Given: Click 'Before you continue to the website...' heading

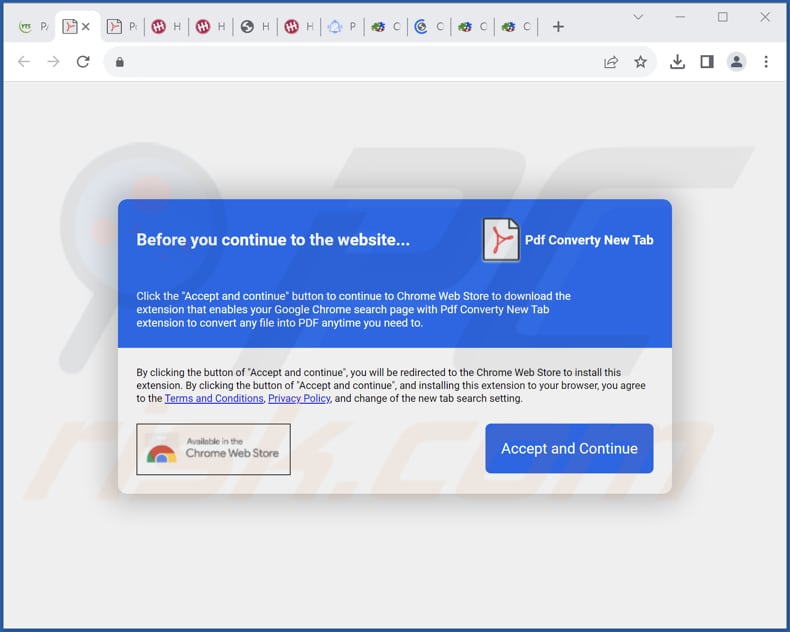Looking at the screenshot, I should 273,240.
